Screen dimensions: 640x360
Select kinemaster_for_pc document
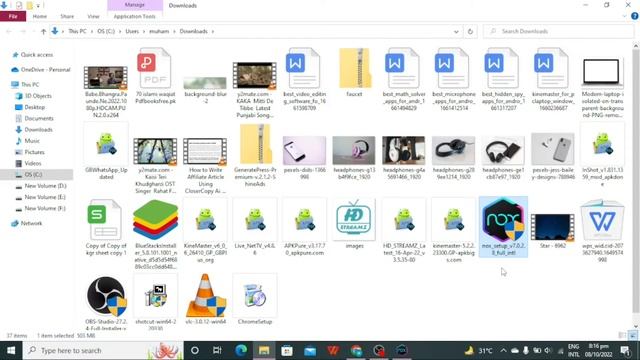pos(553,80)
